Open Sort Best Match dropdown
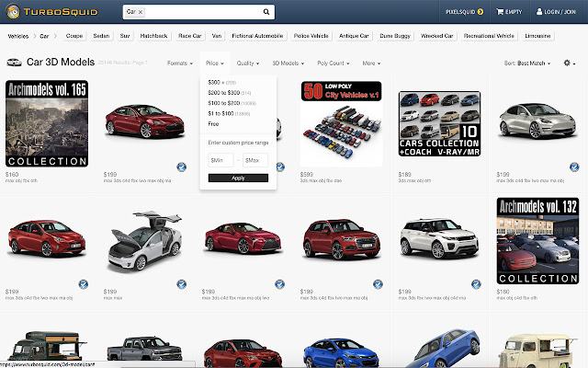Viewport: 588px width, 368px height. pyautogui.click(x=527, y=63)
